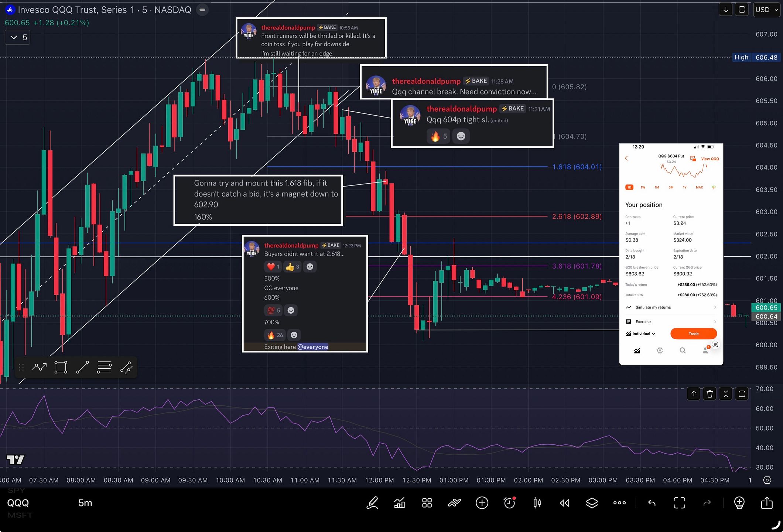Select the 3M range tab

pyautogui.click(x=671, y=187)
